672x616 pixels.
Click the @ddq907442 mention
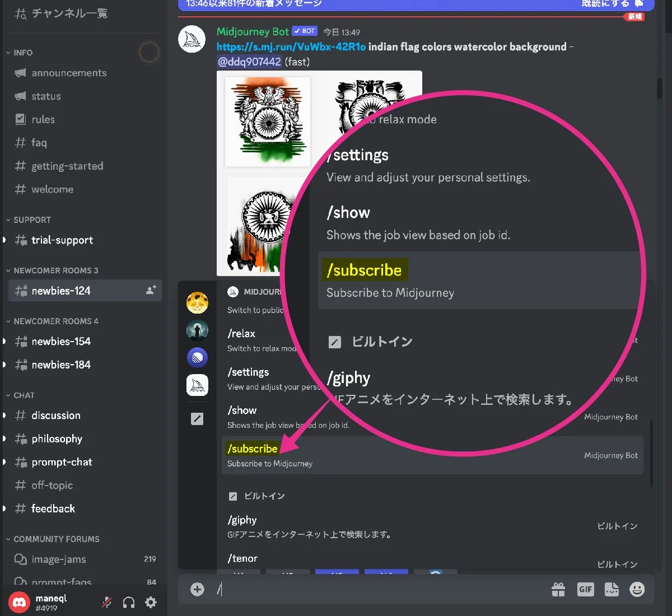[x=249, y=62]
